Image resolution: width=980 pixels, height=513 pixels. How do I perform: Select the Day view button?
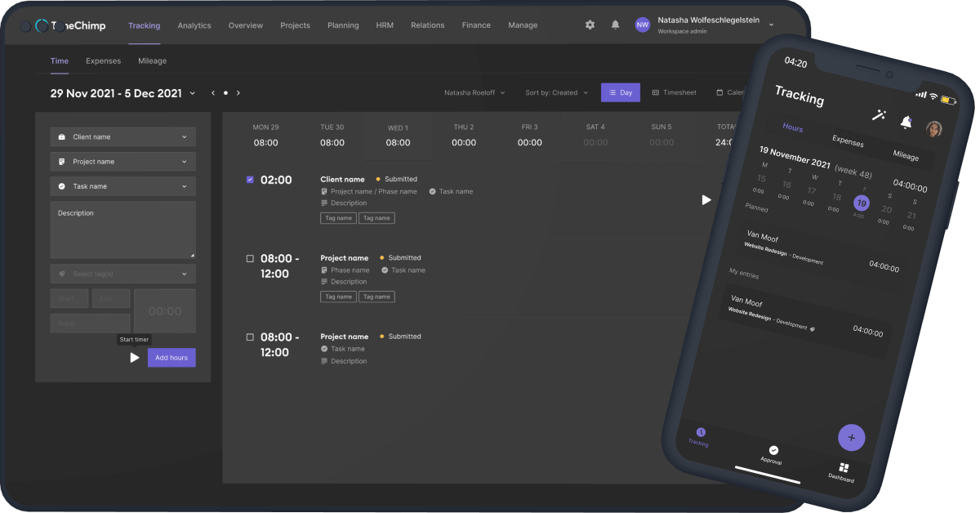click(620, 92)
